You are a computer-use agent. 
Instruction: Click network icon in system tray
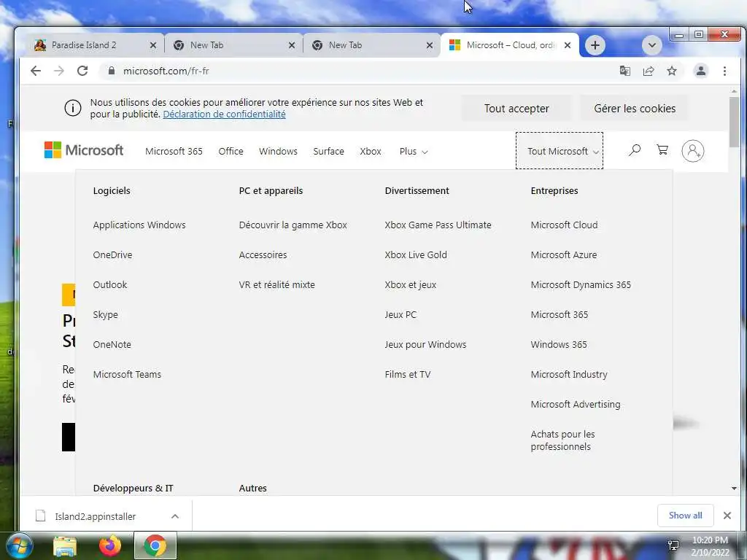coord(673,545)
